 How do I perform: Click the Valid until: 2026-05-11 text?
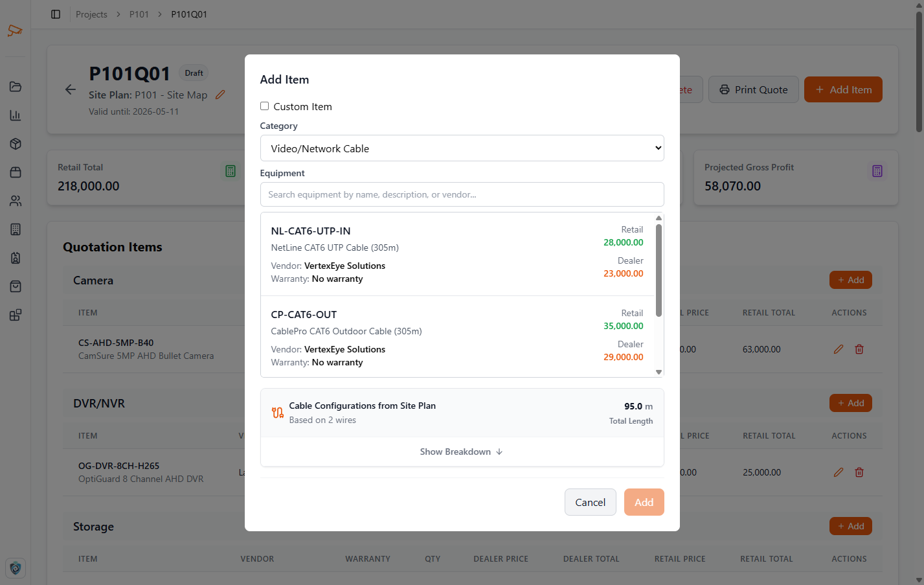click(x=134, y=111)
